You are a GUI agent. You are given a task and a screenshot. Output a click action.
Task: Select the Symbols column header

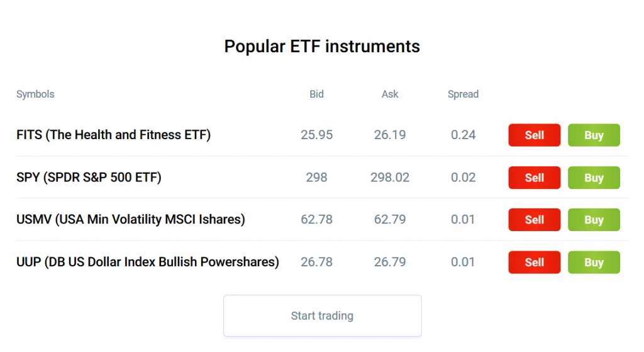(35, 94)
